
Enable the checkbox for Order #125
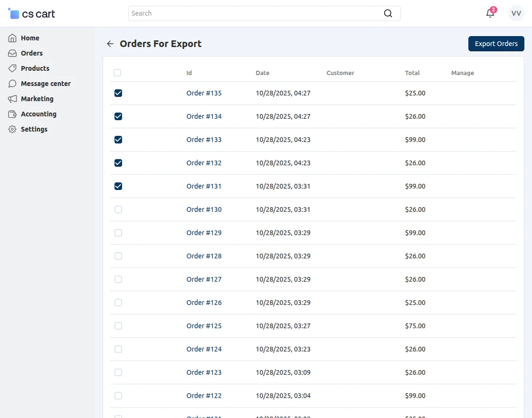click(118, 326)
